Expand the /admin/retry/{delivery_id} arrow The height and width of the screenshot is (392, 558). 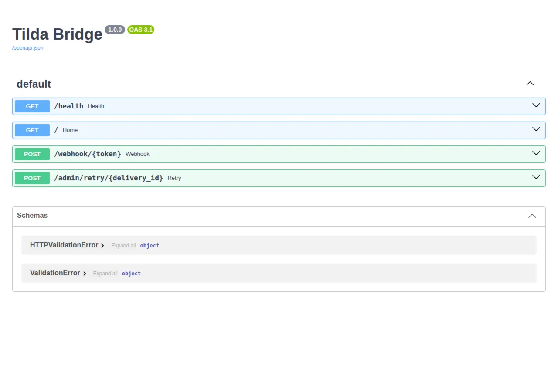point(536,177)
